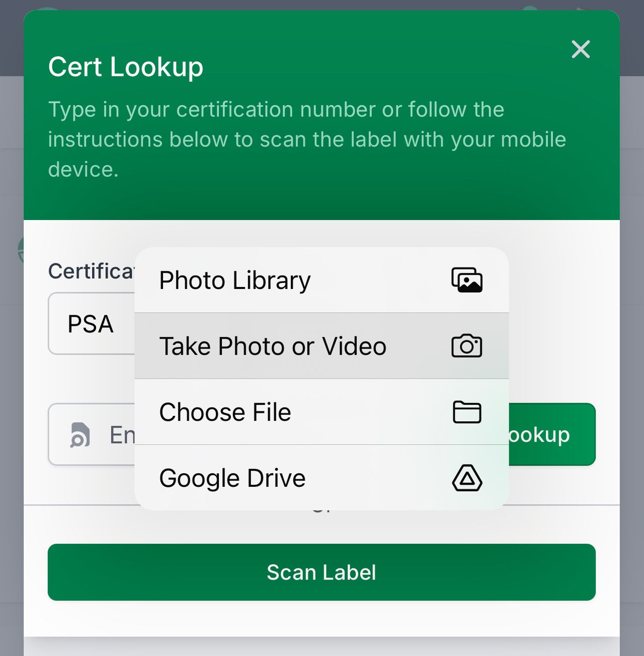Click the instruction text under Cert Lookup
Viewport: 644px width, 656px height.
point(307,139)
